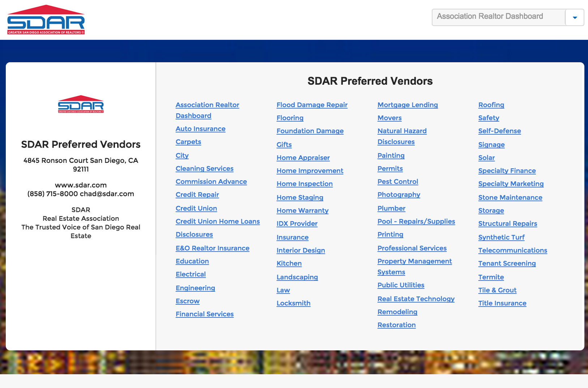
Task: Open Pool - Repairs/Supplies category
Action: [x=416, y=222]
